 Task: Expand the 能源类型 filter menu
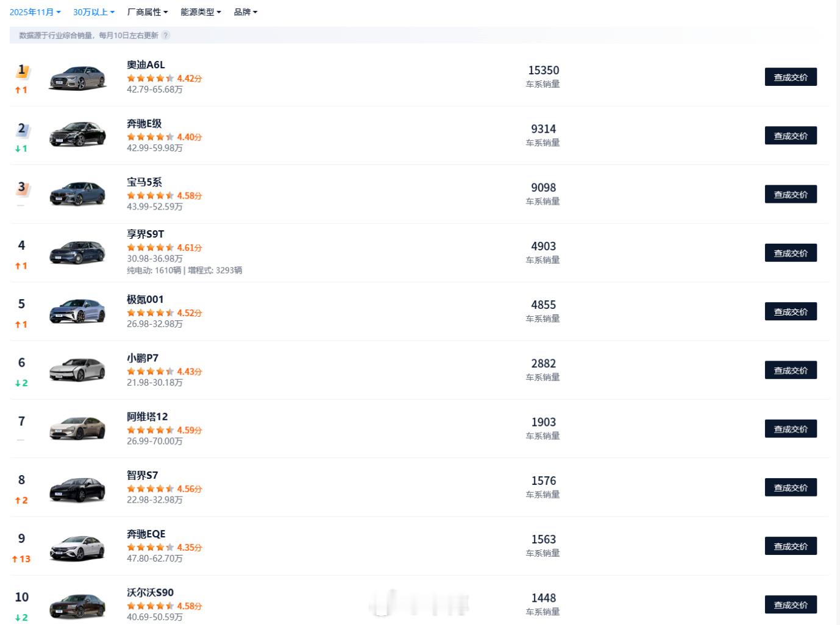pyautogui.click(x=201, y=12)
